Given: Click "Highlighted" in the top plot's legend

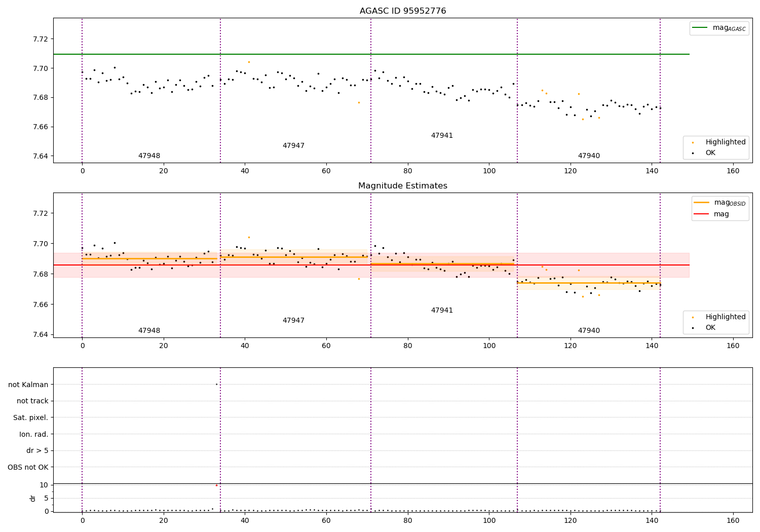Looking at the screenshot, I should point(726,142).
